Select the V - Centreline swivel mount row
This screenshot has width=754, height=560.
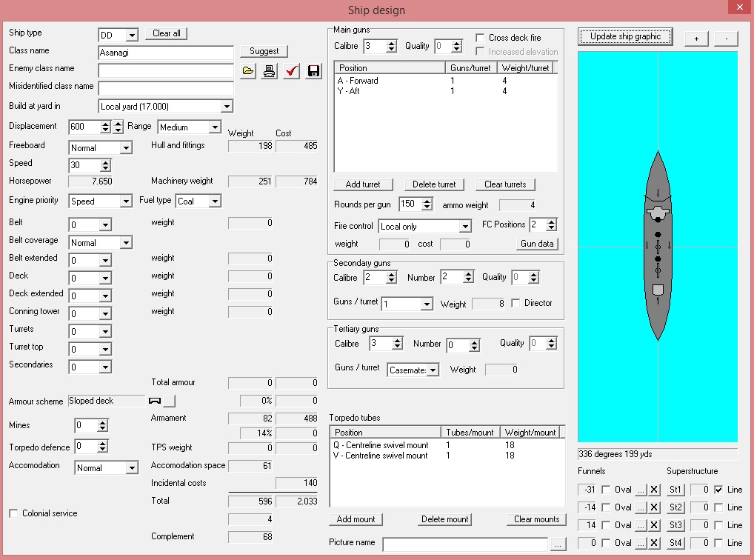[447, 456]
